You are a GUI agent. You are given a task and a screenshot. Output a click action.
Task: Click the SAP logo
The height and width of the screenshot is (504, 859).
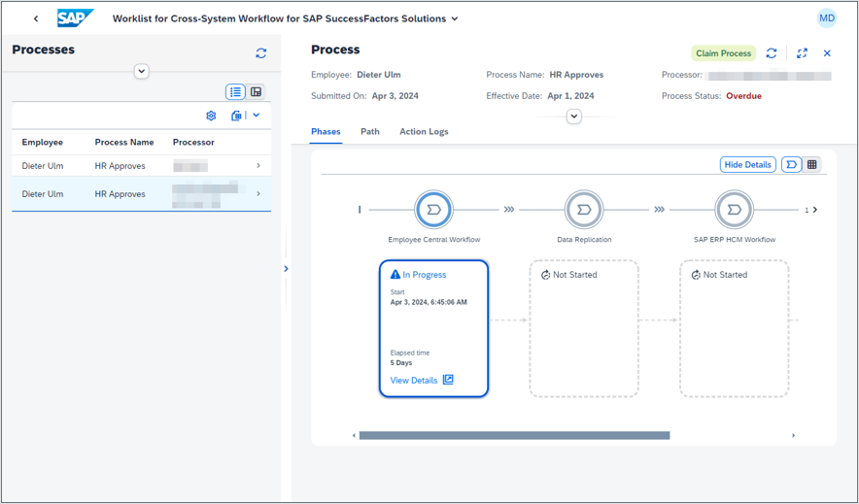click(x=76, y=18)
